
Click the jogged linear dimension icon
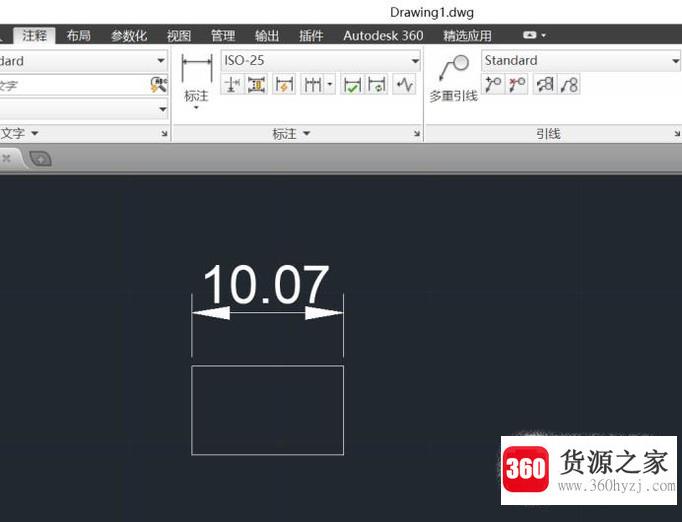pos(405,84)
